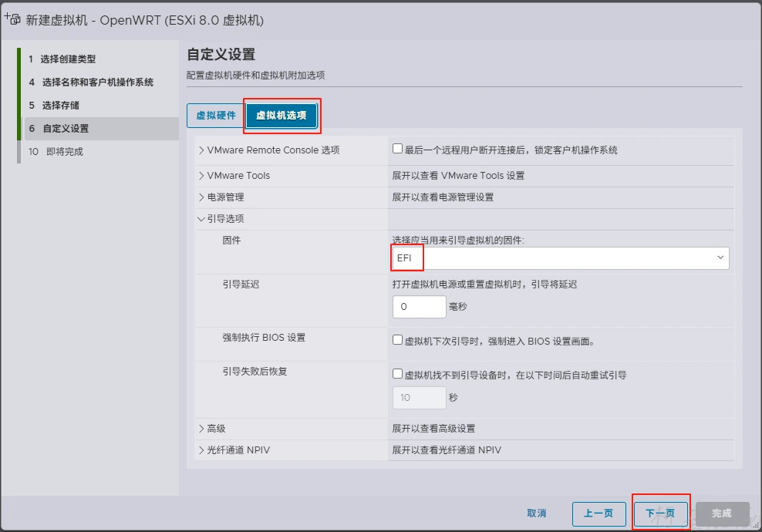Image resolution: width=762 pixels, height=532 pixels.
Task: Go back with 上一页 button
Action: [598, 513]
